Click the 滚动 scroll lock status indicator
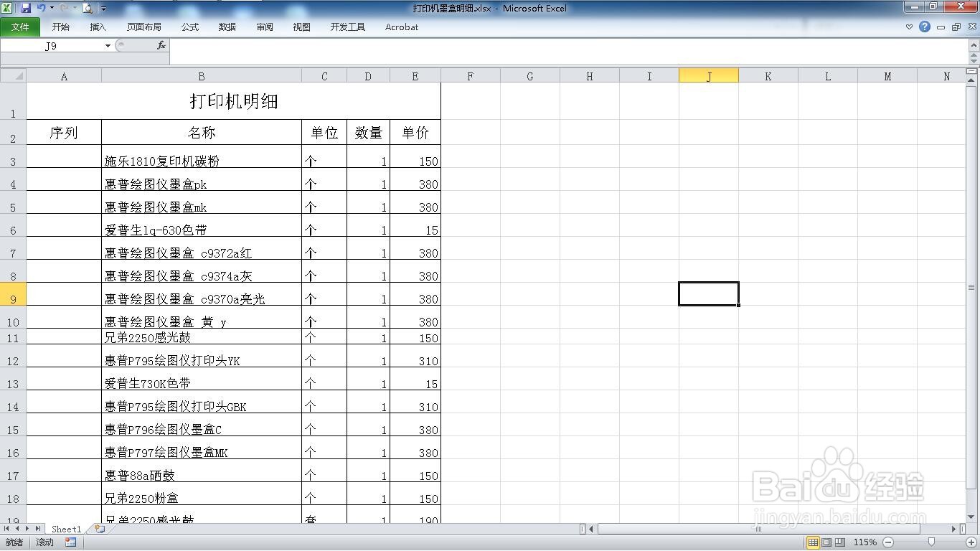This screenshot has height=551, width=980. click(45, 542)
